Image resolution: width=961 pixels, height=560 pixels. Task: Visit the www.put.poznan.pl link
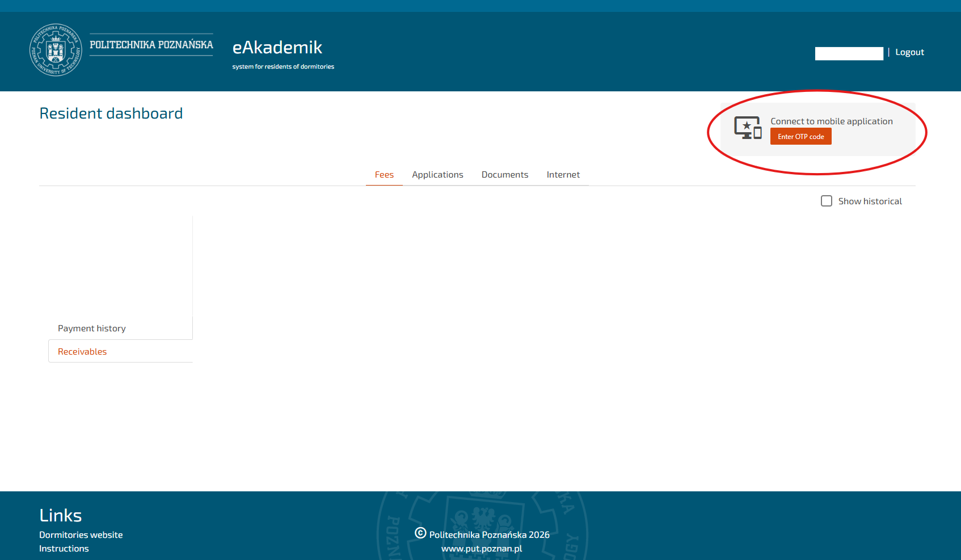pos(482,549)
